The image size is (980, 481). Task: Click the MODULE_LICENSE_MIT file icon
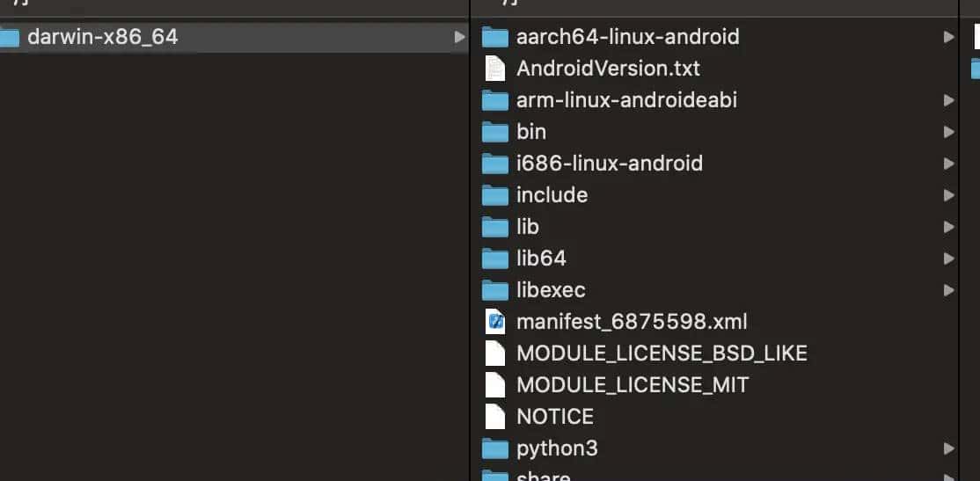(495, 385)
